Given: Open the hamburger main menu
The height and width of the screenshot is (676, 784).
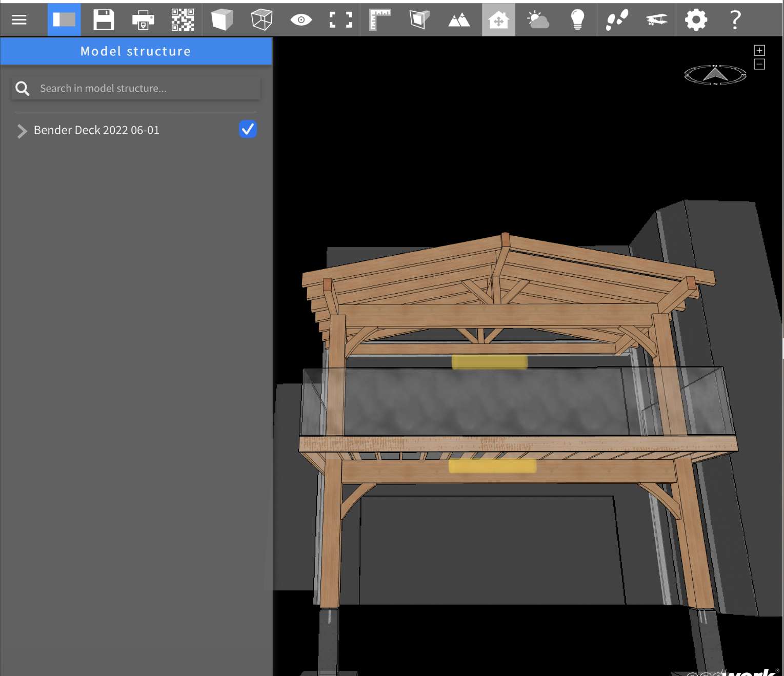Looking at the screenshot, I should pyautogui.click(x=19, y=20).
